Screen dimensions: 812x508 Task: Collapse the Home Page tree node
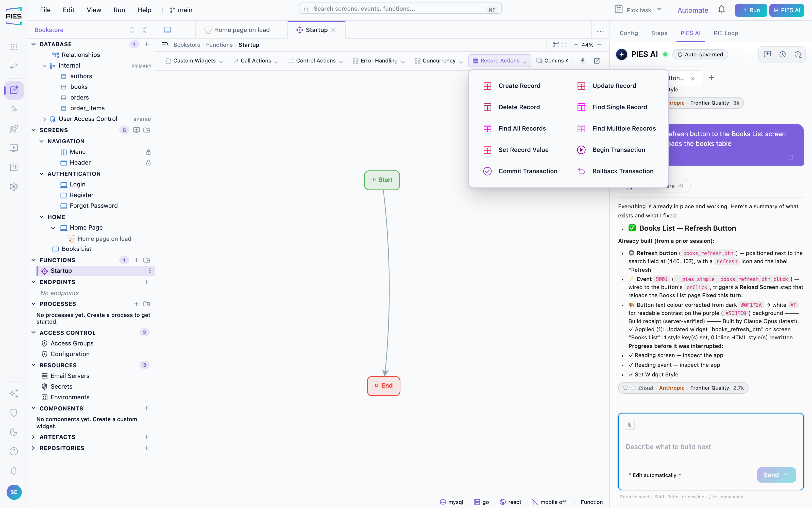coord(53,228)
